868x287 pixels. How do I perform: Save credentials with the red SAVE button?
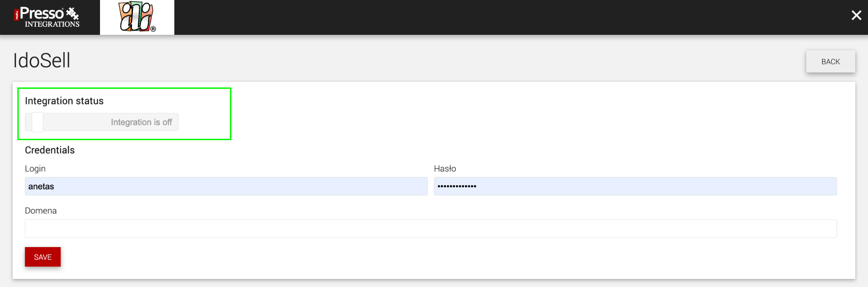tap(43, 257)
